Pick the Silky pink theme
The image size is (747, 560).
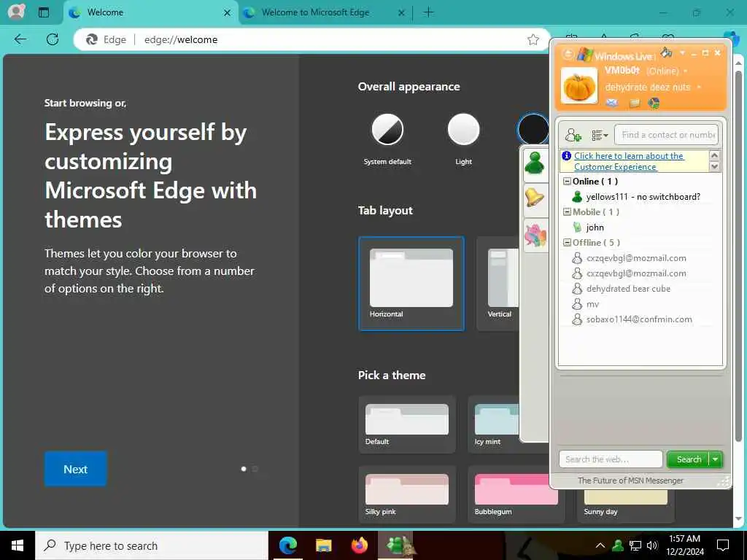click(x=407, y=494)
